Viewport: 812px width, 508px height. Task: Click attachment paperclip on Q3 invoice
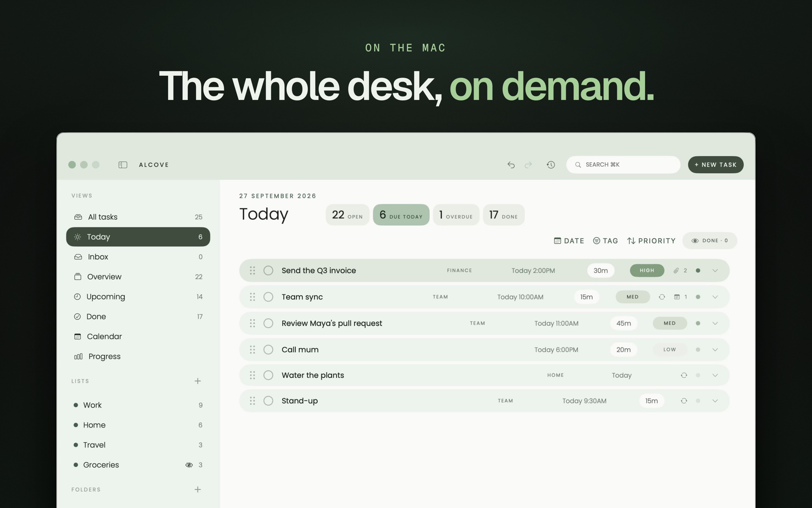tap(676, 271)
